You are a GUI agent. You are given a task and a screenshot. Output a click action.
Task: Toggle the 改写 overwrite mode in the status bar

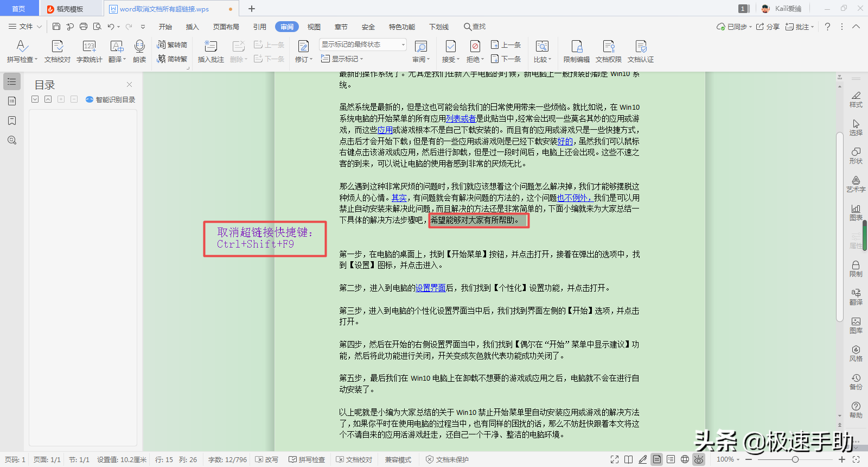(x=267, y=459)
